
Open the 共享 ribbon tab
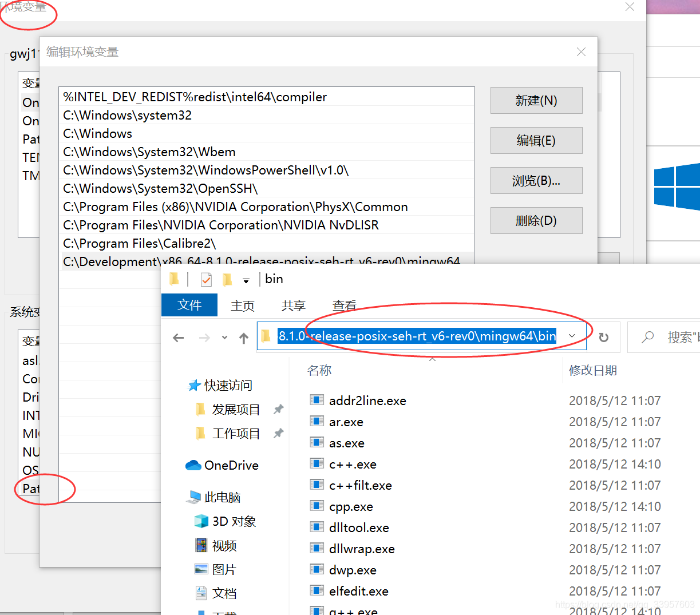click(x=294, y=305)
